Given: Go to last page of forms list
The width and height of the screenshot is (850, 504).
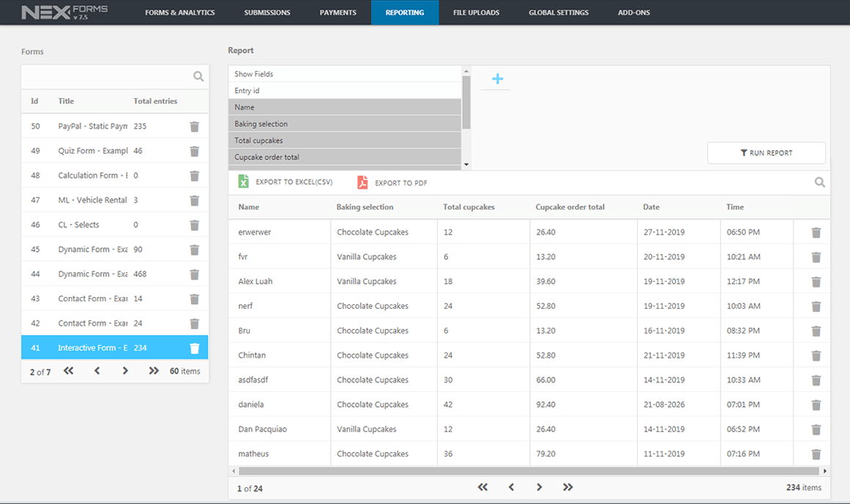Looking at the screenshot, I should 154,371.
